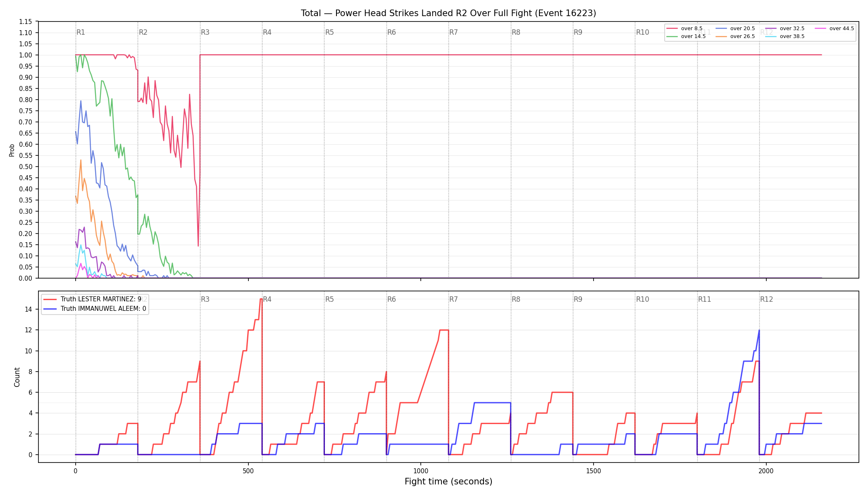Click the R3 round marker in count chart
This screenshot has width=868, height=496.
point(205,299)
